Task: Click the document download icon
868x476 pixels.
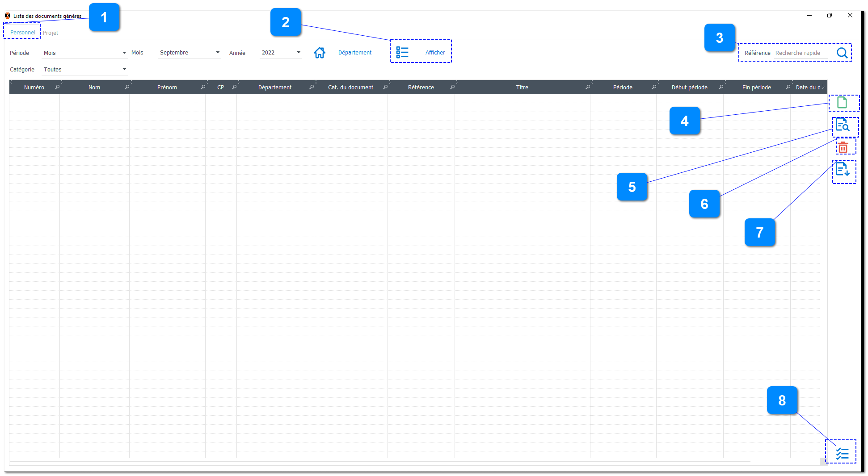Action: coord(843,169)
